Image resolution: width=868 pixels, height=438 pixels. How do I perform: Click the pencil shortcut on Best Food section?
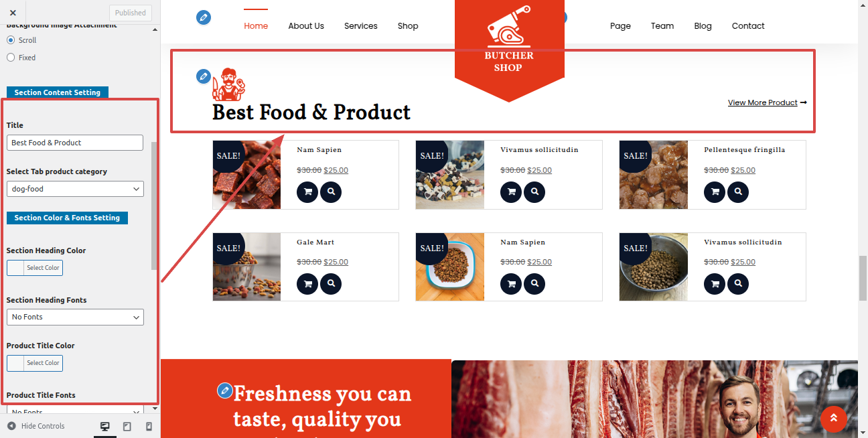(204, 76)
